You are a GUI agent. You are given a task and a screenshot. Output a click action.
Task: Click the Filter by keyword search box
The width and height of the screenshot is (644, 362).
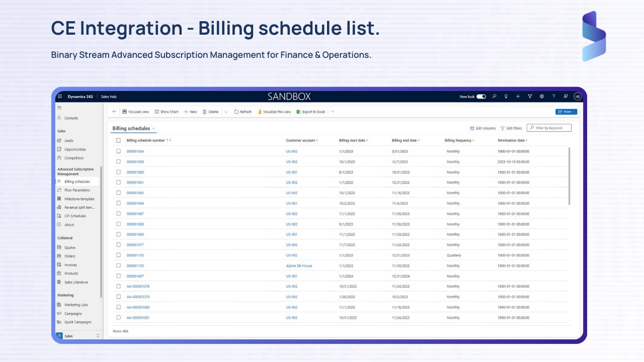coord(549,128)
